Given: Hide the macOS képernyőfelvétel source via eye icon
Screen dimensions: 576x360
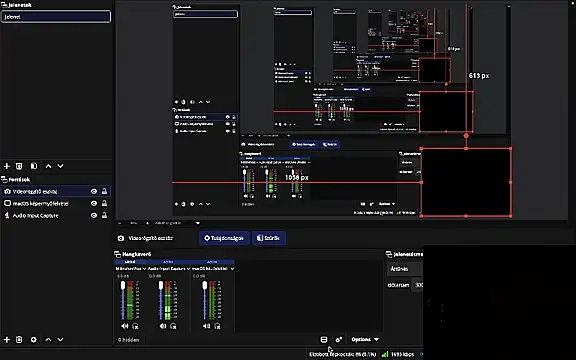Looking at the screenshot, I should click(x=94, y=203).
